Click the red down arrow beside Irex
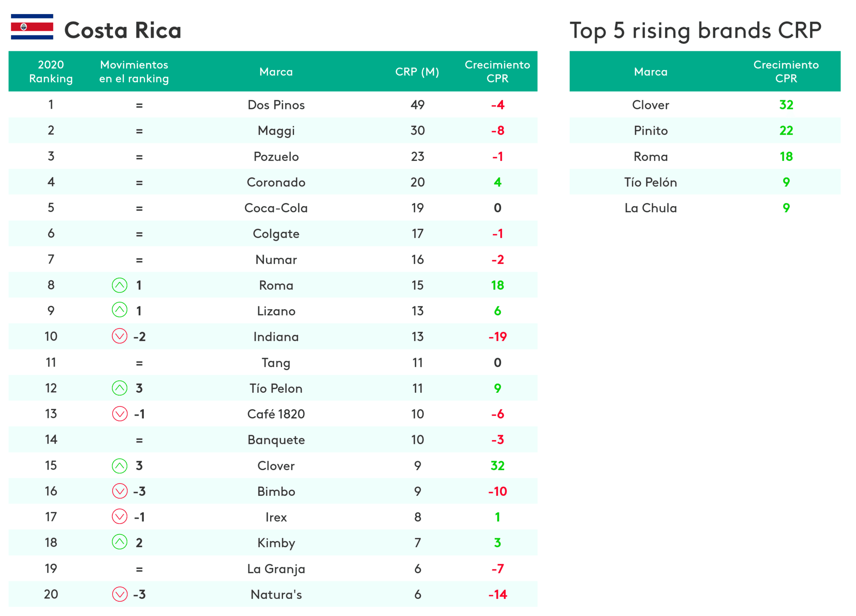This screenshot has width=856, height=616. point(119,516)
